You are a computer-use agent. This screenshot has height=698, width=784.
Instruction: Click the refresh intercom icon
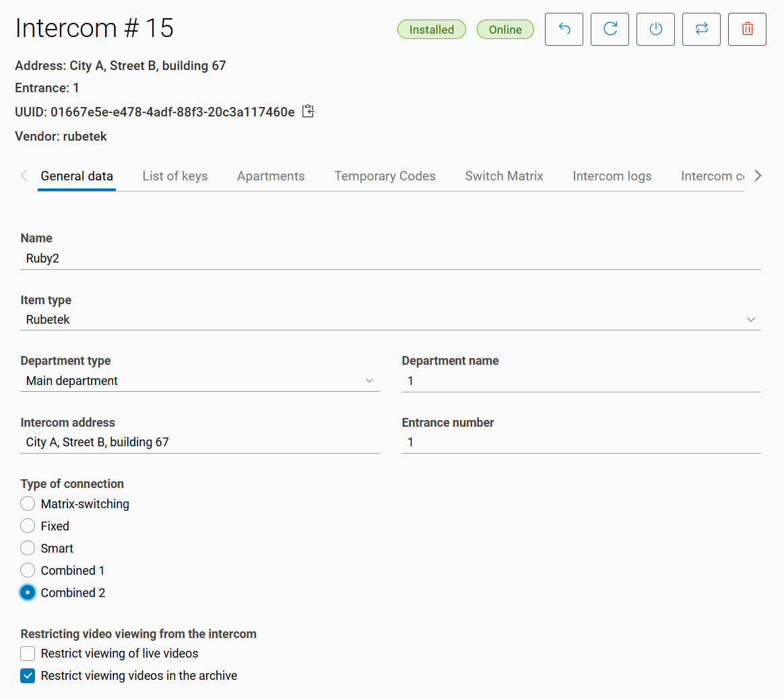tap(610, 30)
